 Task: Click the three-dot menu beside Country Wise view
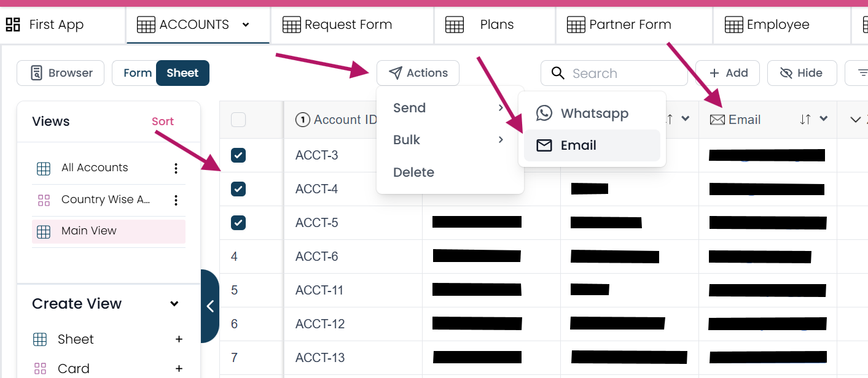(x=176, y=200)
